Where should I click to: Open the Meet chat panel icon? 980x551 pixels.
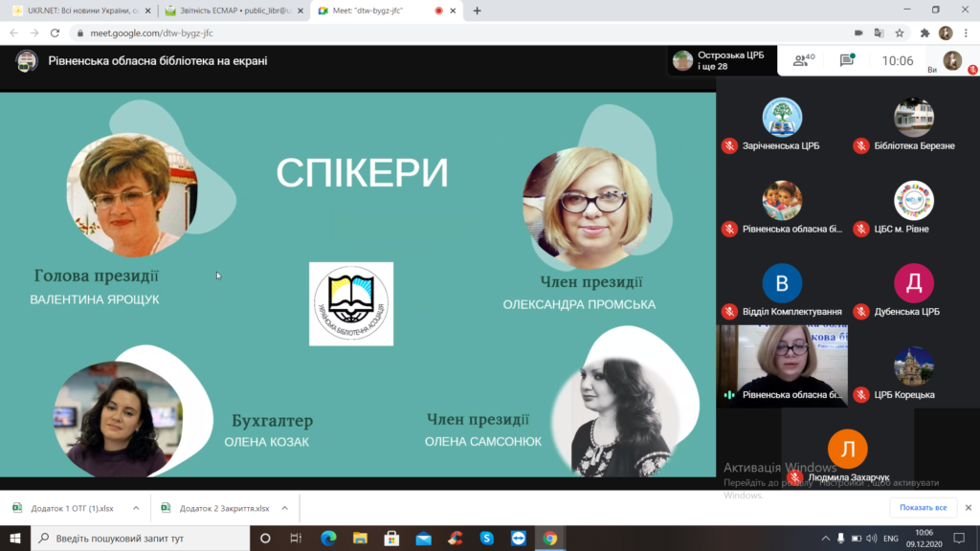coord(847,61)
